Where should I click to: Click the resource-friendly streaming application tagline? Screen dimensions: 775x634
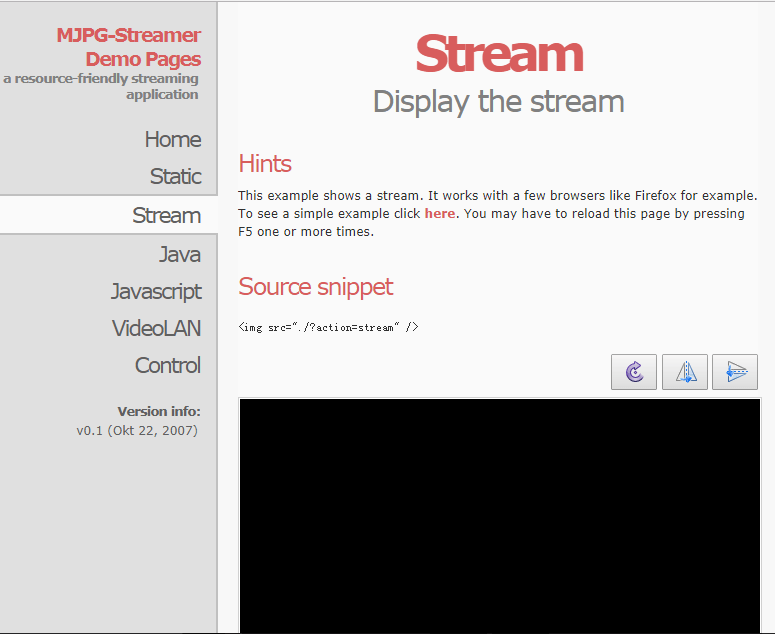click(101, 87)
